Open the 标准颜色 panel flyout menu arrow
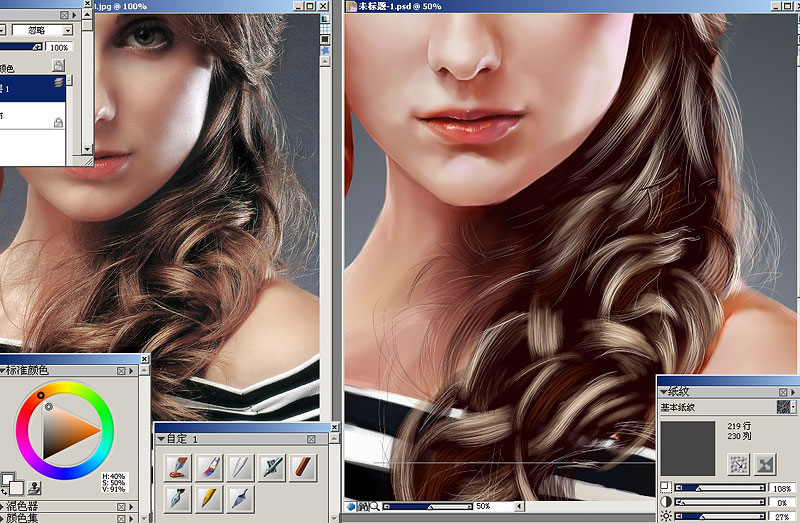Screen dimensions: 800x523 pyautogui.click(x=131, y=371)
